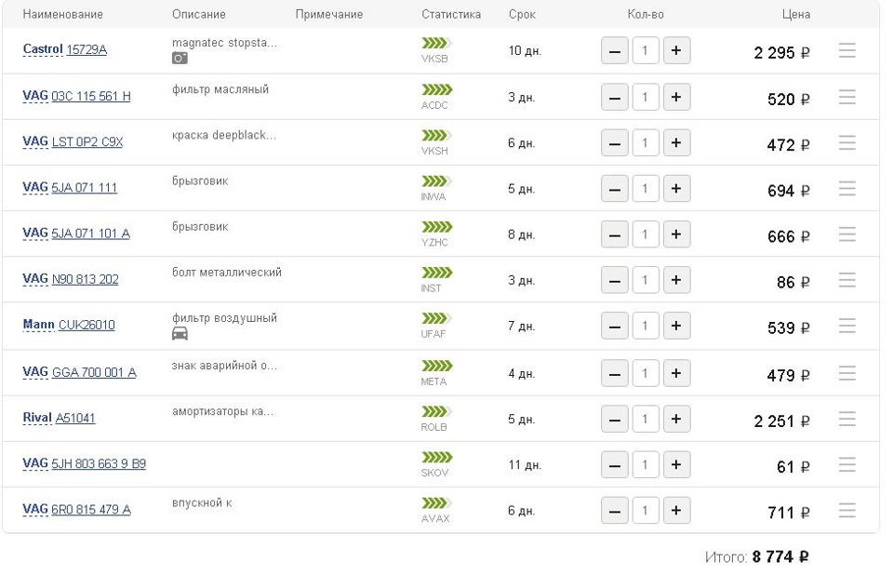Decrease quantity for VAG LST 0P2 C9X

[615, 143]
